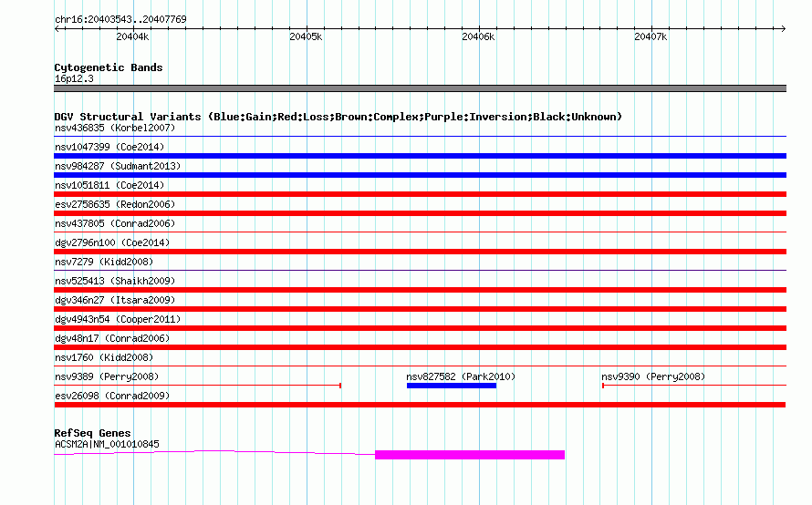Select the Cytogenetic Bands track title
The width and height of the screenshot is (812, 505).
tap(109, 67)
